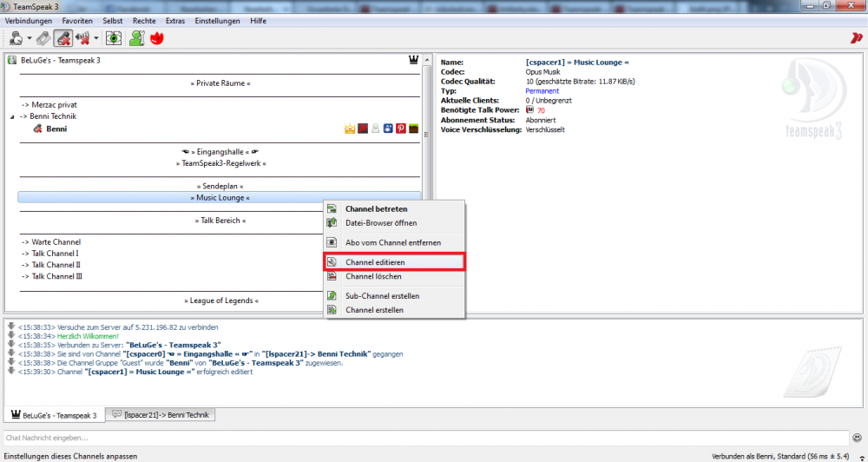This screenshot has height=462, width=868.
Task: Switch to [lspacer21]-> Benni Technik chat tab
Action: coord(161,414)
